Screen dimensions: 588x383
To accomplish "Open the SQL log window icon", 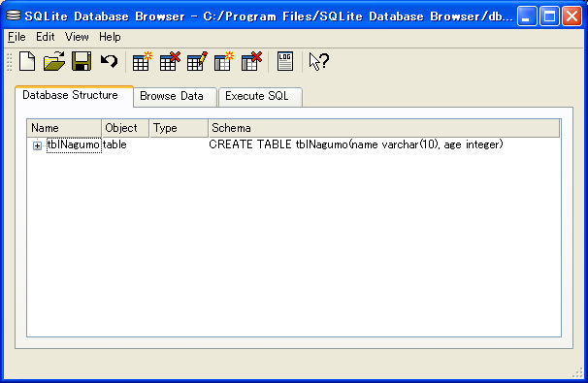I will (285, 61).
